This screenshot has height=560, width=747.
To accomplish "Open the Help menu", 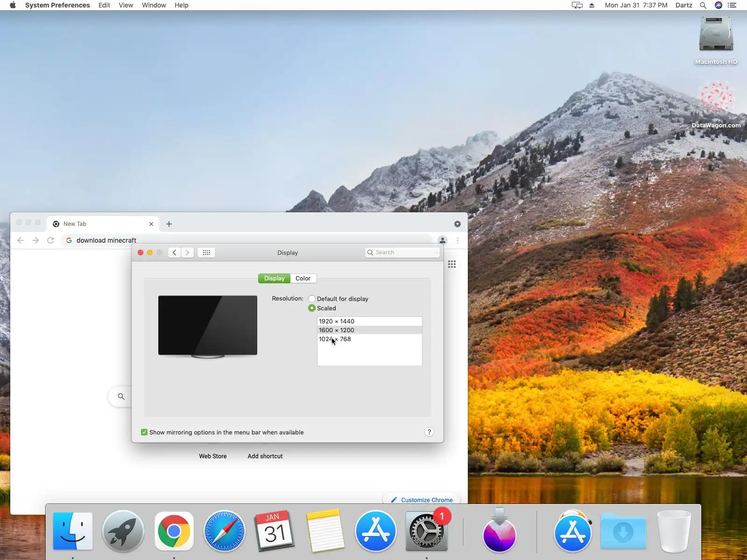I will click(182, 5).
